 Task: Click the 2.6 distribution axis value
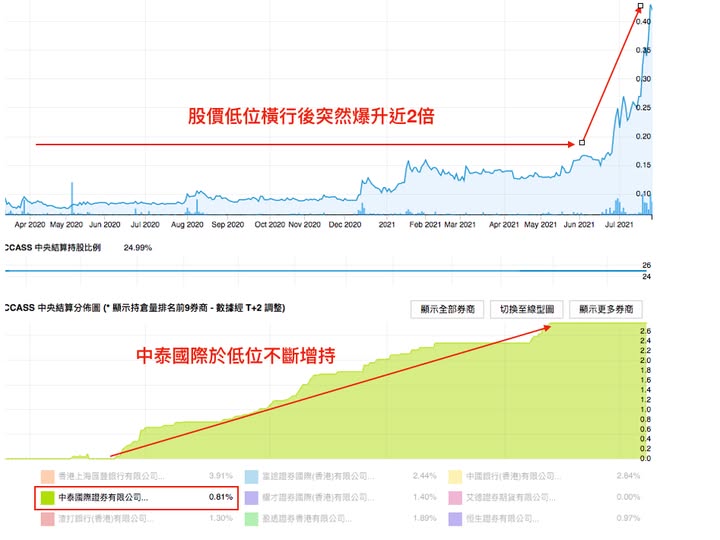pyautogui.click(x=645, y=331)
